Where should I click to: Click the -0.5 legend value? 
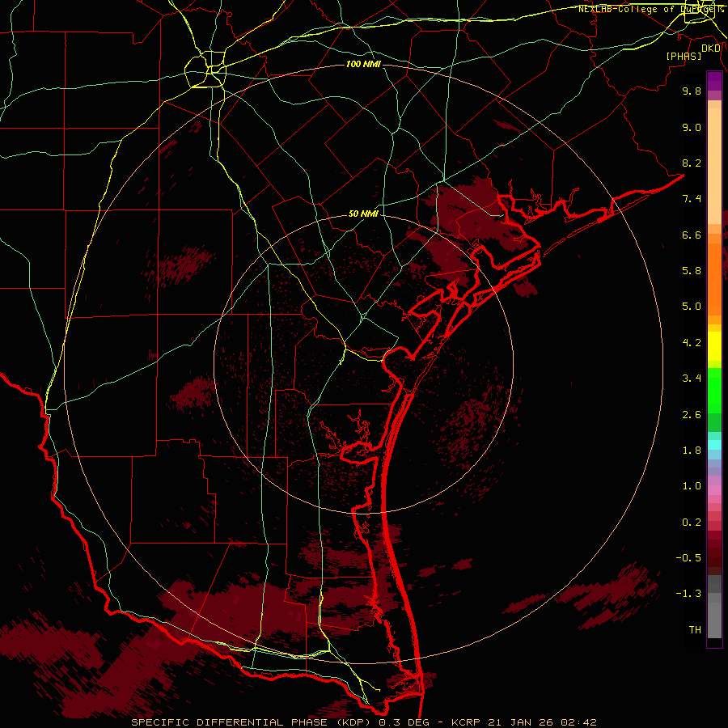click(688, 558)
